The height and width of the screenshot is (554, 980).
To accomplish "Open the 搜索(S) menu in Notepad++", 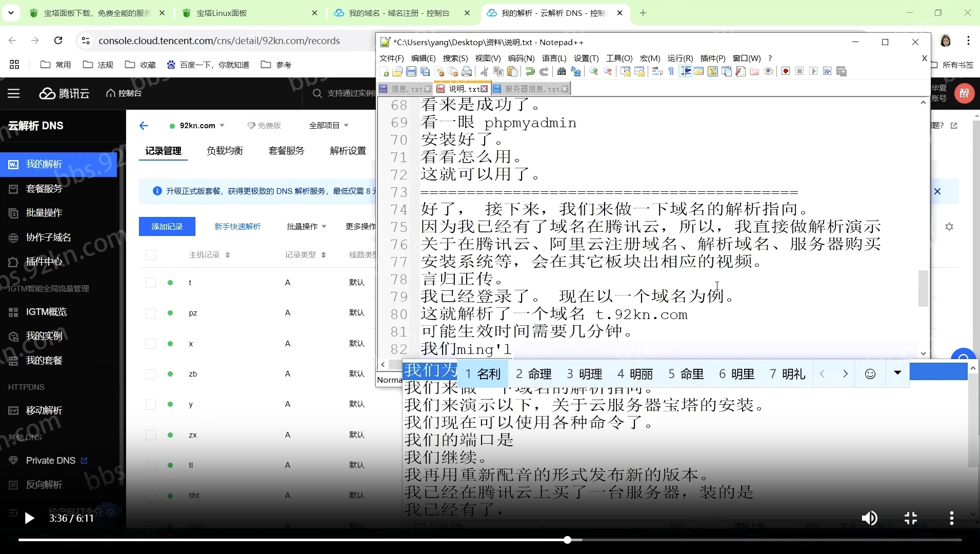I will coord(455,58).
